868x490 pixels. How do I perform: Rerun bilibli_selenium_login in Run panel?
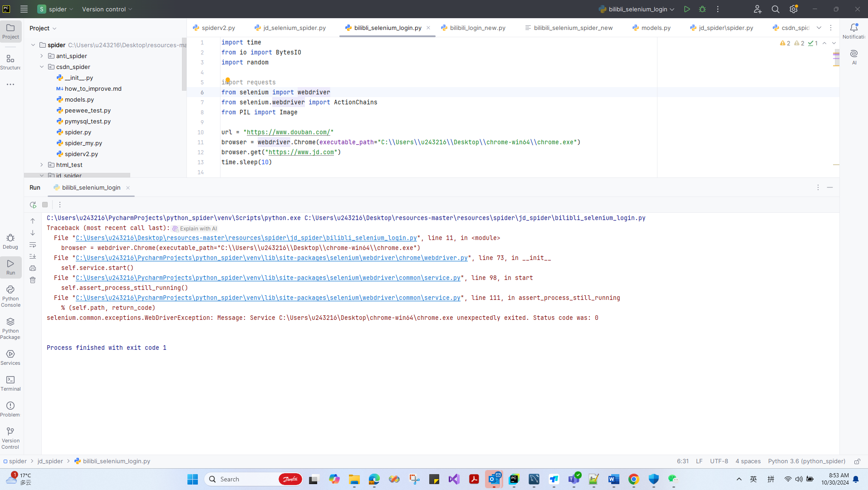[33, 205]
